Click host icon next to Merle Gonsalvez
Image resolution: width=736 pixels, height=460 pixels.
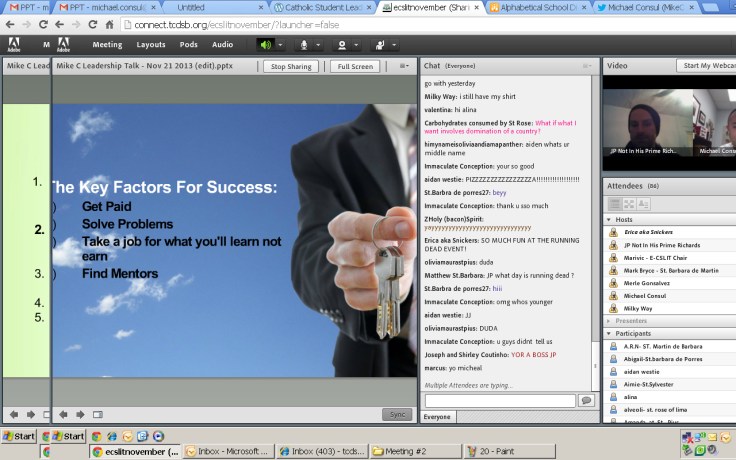613,283
